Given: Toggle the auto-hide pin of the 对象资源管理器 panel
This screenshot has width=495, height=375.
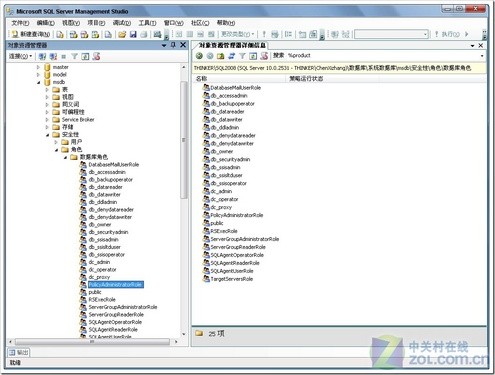Looking at the screenshot, I should coord(173,45).
